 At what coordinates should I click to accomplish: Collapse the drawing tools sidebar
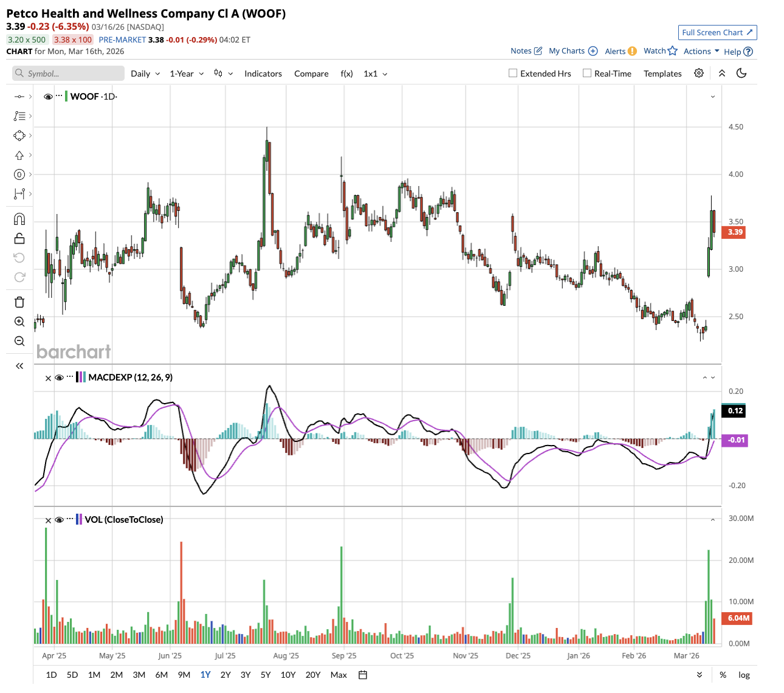pos(19,366)
